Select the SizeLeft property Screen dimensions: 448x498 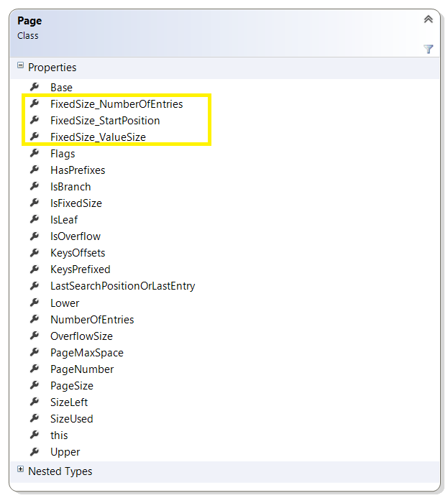click(69, 402)
